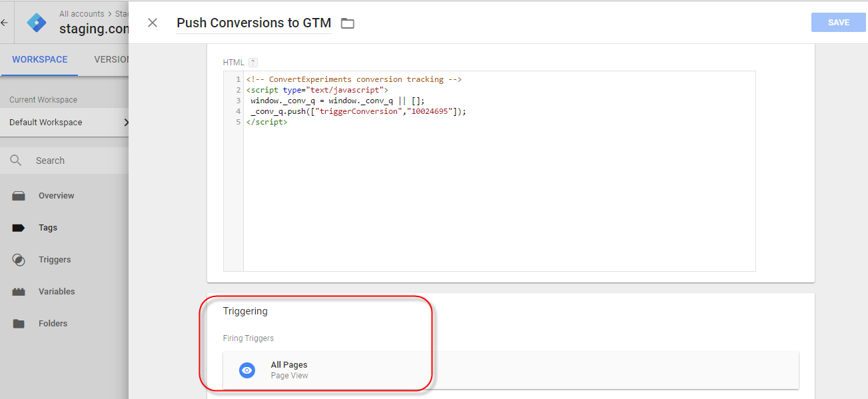Image resolution: width=868 pixels, height=399 pixels.
Task: Click the Page View eye icon on All Pages
Action: [247, 370]
